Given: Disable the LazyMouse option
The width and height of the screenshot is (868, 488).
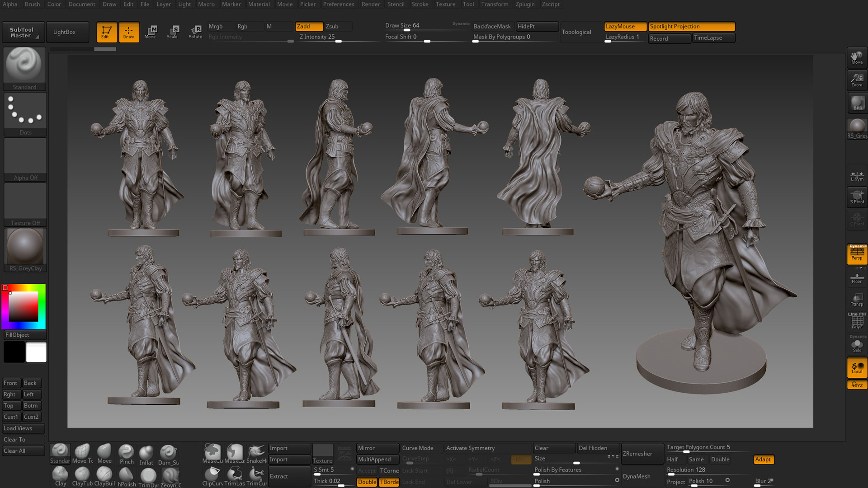Looking at the screenshot, I should point(625,26).
